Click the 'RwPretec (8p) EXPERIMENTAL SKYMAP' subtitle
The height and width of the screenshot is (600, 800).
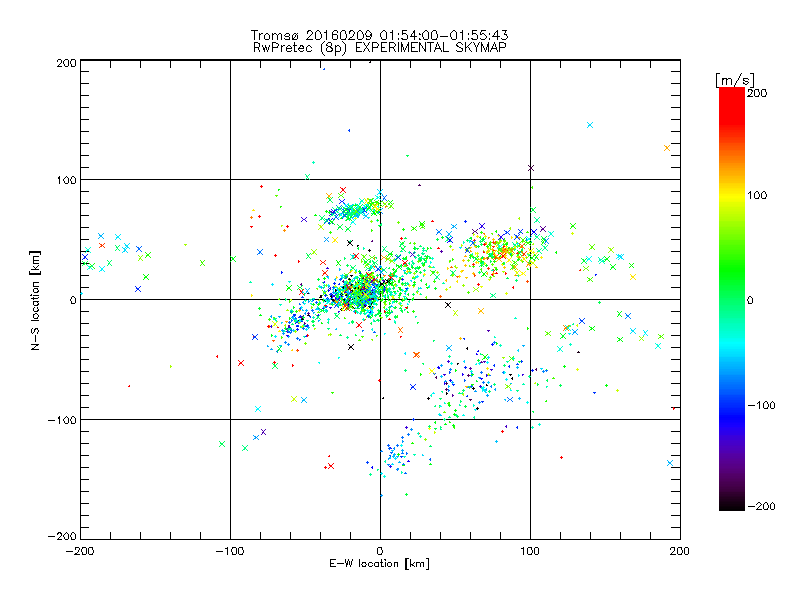(x=380, y=48)
